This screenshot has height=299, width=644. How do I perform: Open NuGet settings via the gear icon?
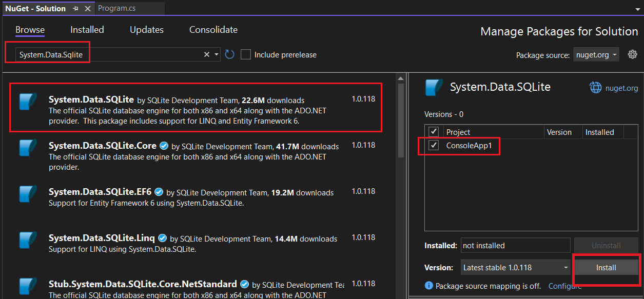[x=632, y=54]
